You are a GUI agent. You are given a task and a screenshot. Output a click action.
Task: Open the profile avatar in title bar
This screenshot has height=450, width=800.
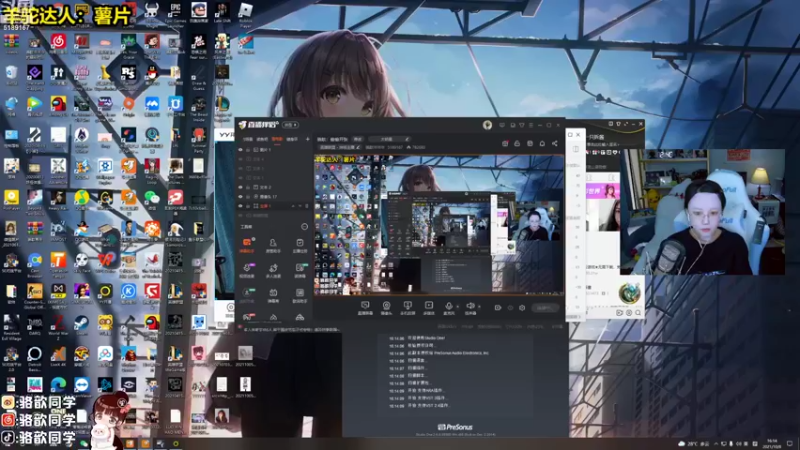click(x=487, y=125)
